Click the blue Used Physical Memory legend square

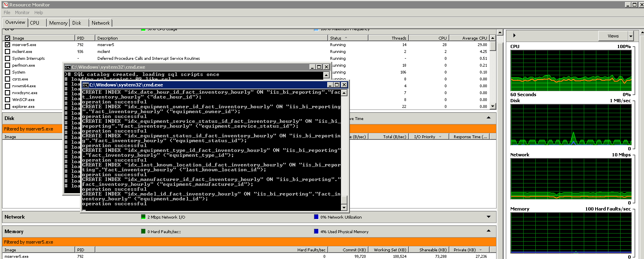[x=316, y=232]
